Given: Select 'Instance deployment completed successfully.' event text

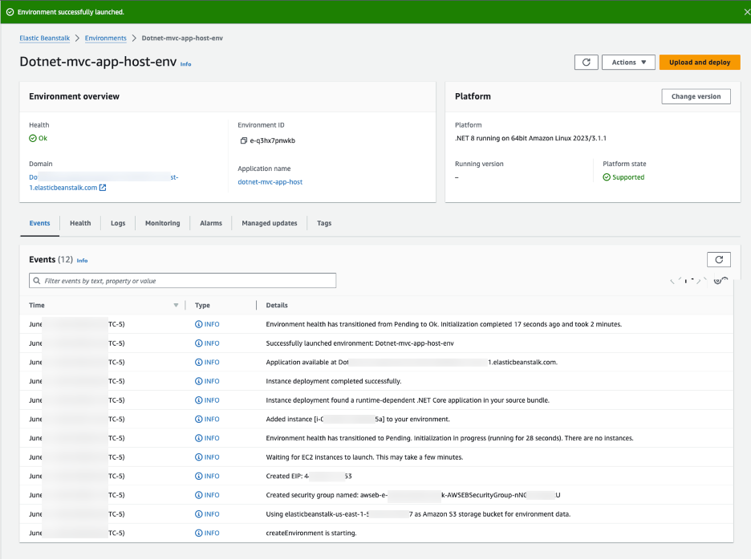Looking at the screenshot, I should tap(334, 381).
